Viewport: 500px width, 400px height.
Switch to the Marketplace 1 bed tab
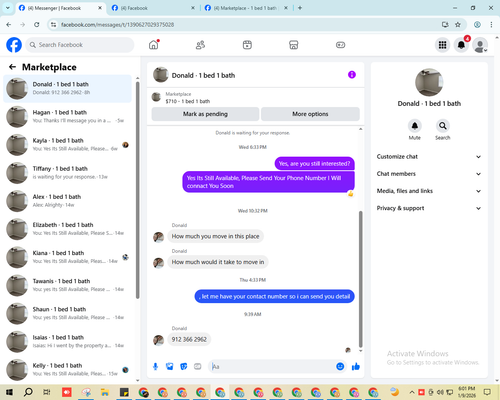coord(246,8)
